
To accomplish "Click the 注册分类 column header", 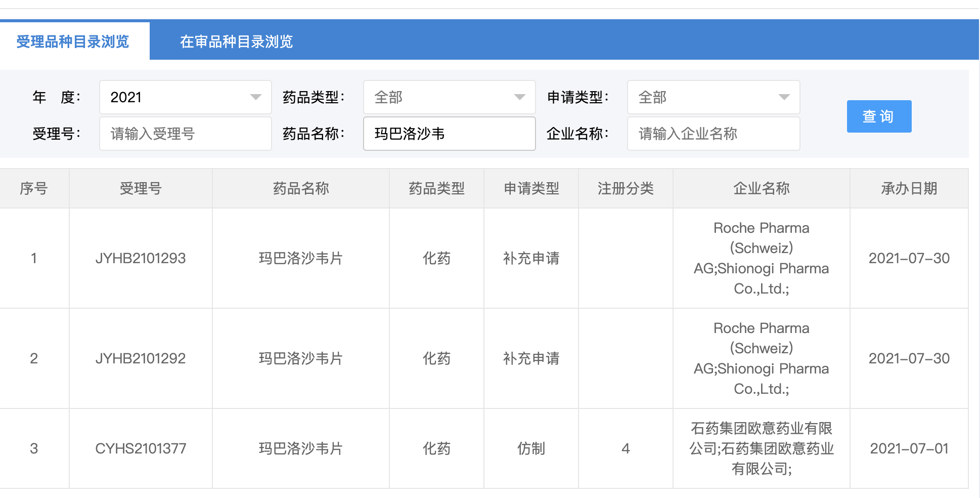I will pos(626,188).
